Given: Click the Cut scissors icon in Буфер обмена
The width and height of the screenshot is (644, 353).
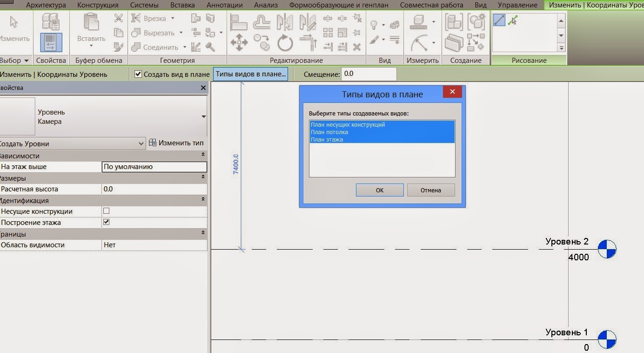Looking at the screenshot, I should pos(119,19).
